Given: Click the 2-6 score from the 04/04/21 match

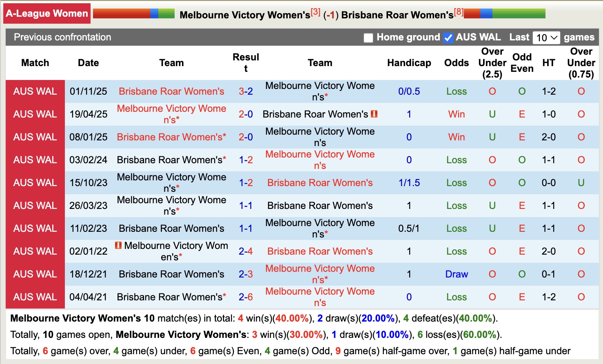Looking at the screenshot, I should 246,297.
